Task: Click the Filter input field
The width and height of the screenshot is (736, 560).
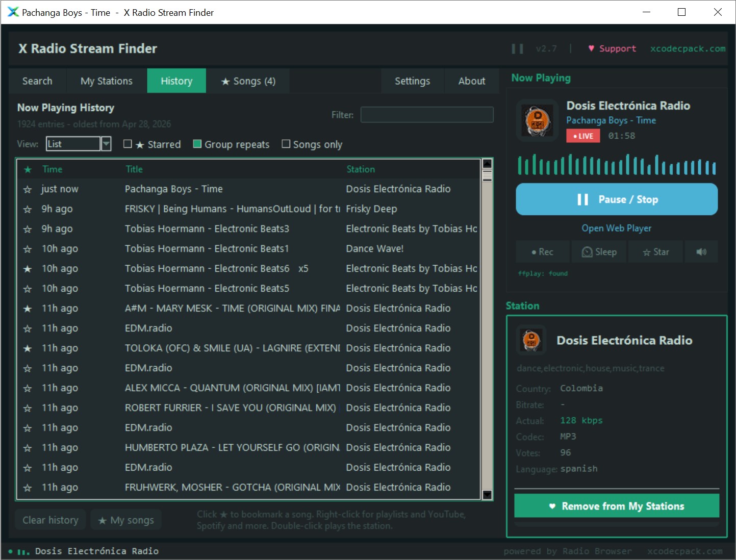Action: (427, 115)
